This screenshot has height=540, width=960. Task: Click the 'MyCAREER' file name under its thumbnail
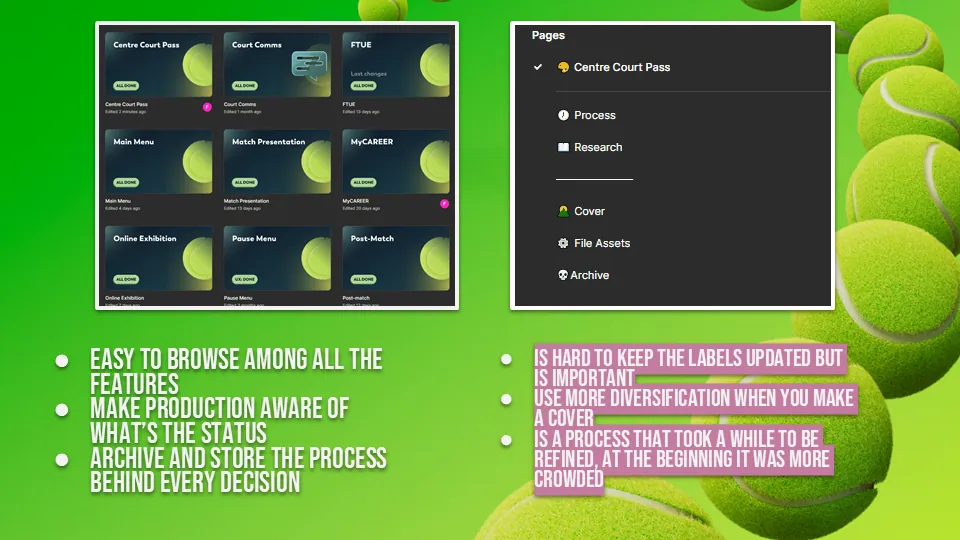click(x=355, y=201)
